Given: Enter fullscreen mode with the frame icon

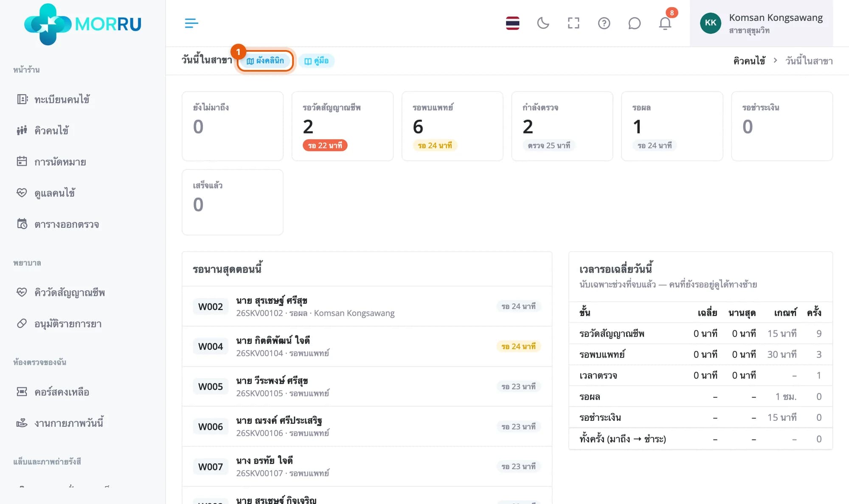Looking at the screenshot, I should tap(573, 23).
